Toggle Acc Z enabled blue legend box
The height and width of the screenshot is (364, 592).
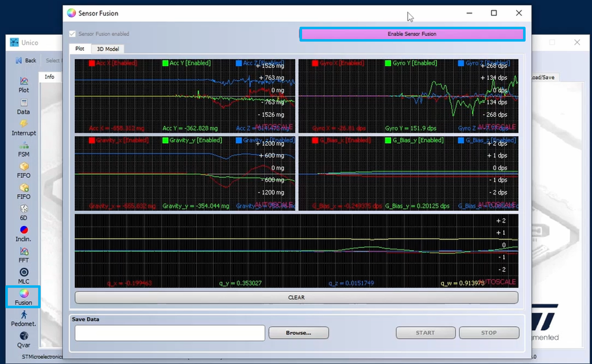(239, 63)
